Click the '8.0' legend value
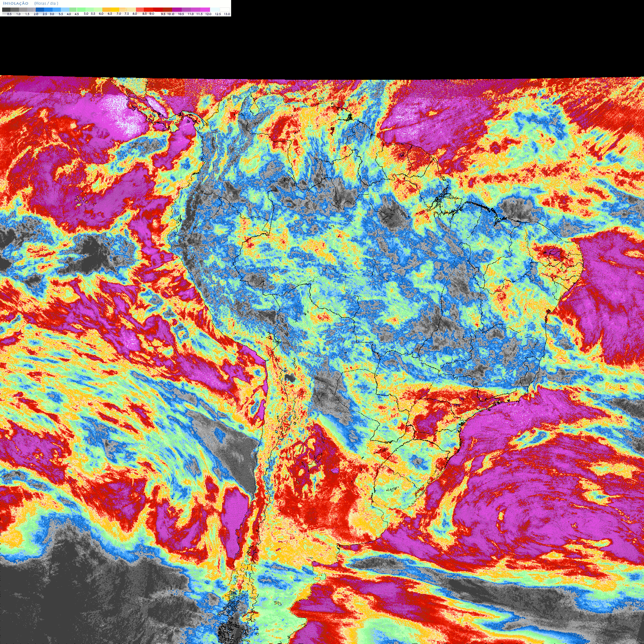The width and height of the screenshot is (644, 644). click(x=135, y=14)
